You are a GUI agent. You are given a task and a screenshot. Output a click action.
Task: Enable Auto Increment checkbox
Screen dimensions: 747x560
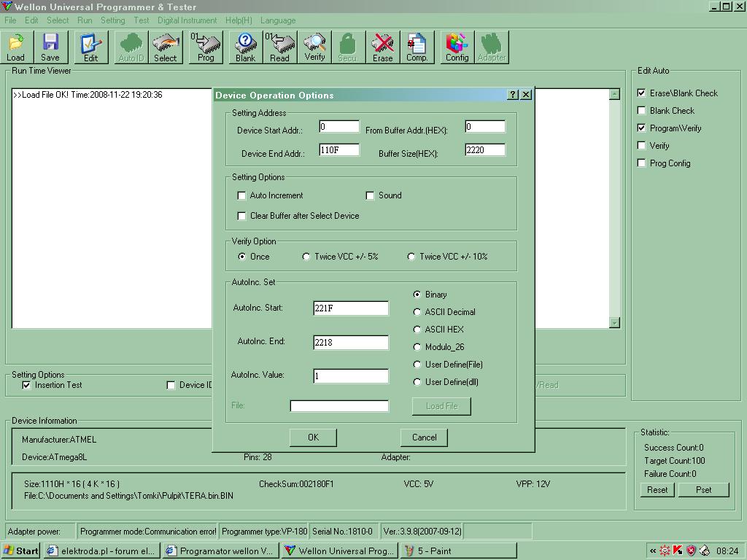pos(241,195)
